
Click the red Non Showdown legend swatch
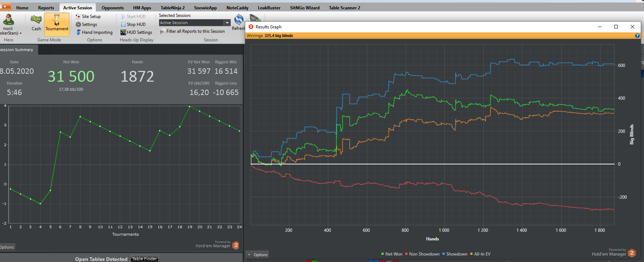[406, 254]
